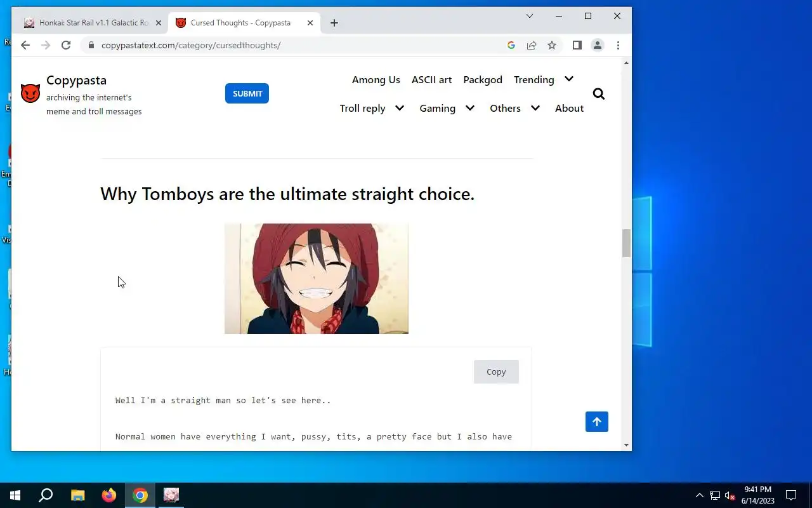Toggle the browser side panel icon
The width and height of the screenshot is (812, 508).
click(577, 45)
